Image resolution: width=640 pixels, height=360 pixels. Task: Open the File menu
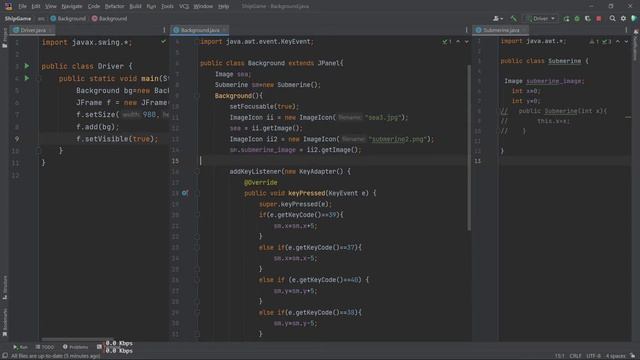click(x=22, y=7)
